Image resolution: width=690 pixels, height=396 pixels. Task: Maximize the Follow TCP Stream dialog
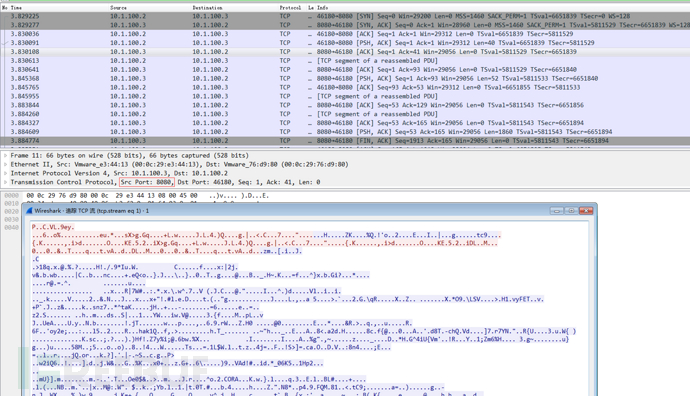pos(571,211)
